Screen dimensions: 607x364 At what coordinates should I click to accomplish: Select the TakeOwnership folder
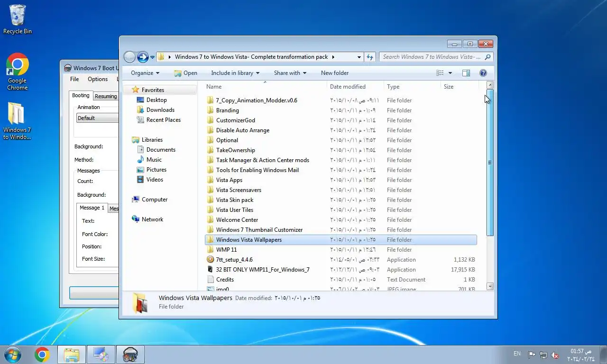click(x=340, y=150)
